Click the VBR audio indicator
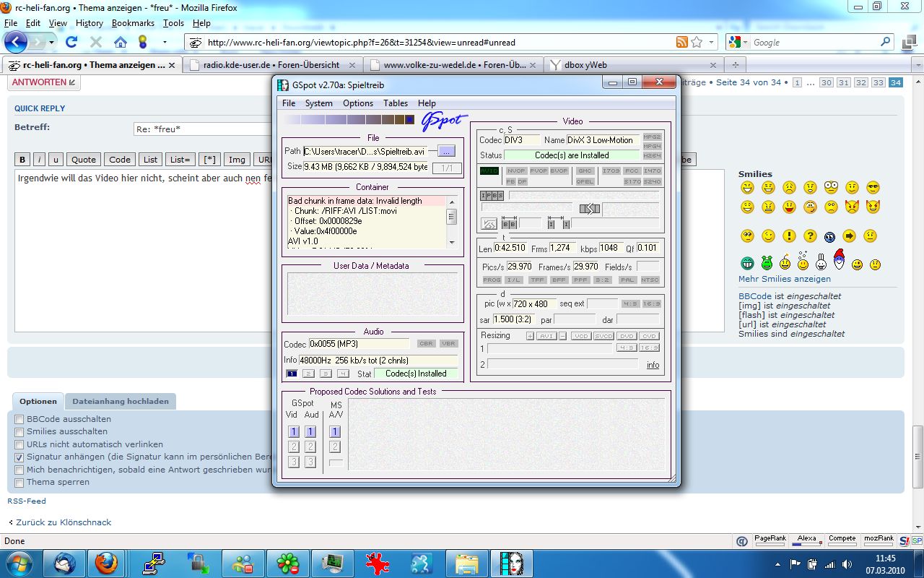The image size is (924, 578). pyautogui.click(x=448, y=344)
